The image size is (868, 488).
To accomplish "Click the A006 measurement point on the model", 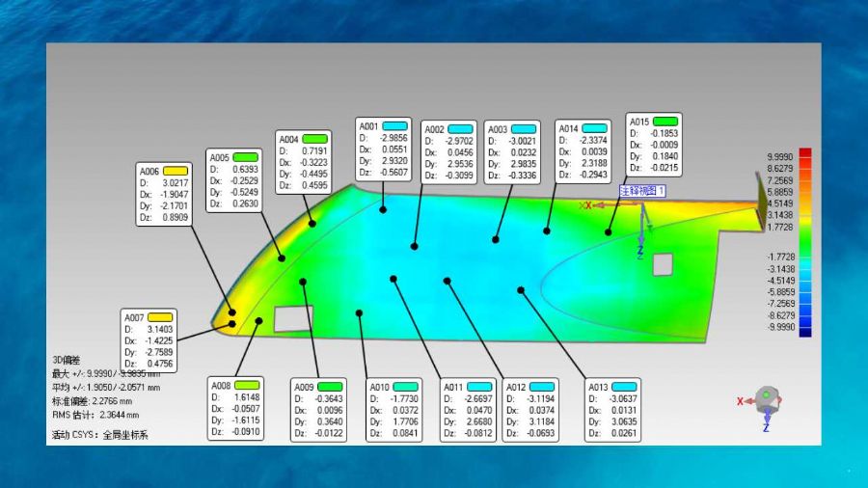I will pos(232,312).
